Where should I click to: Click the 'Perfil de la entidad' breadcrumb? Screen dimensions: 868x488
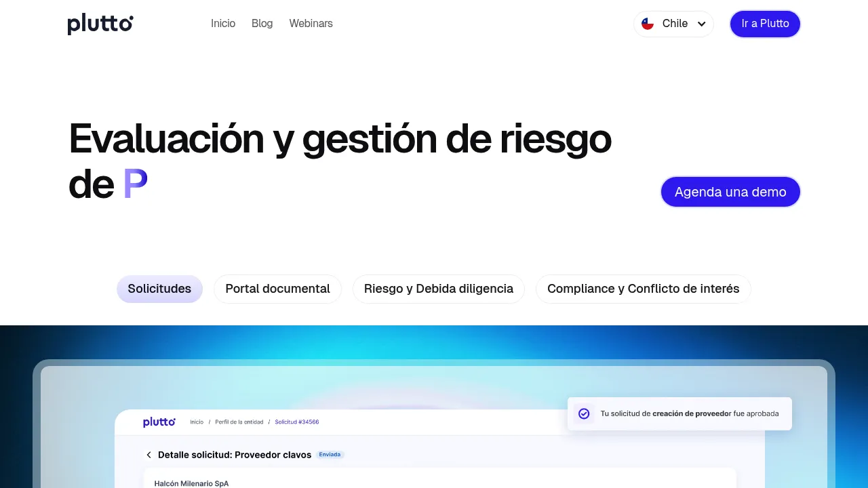pyautogui.click(x=239, y=422)
